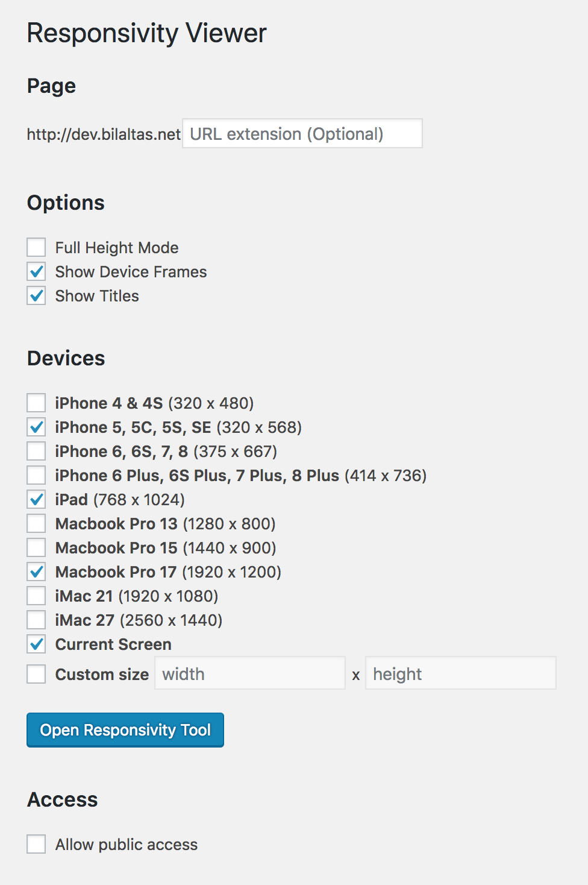
Task: Deselect the iPad 768 x 1024 checkbox
Action: (36, 499)
